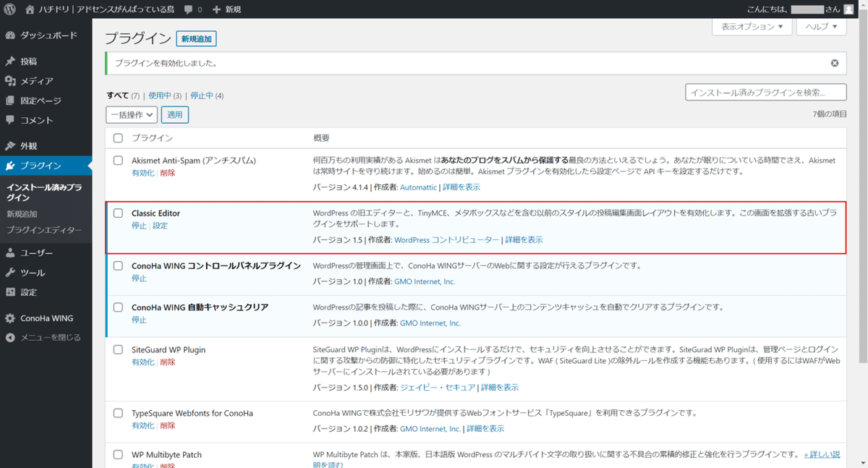Deactivate ConoHa WING 自動キャッシュクリア 停止 link

coord(139,320)
